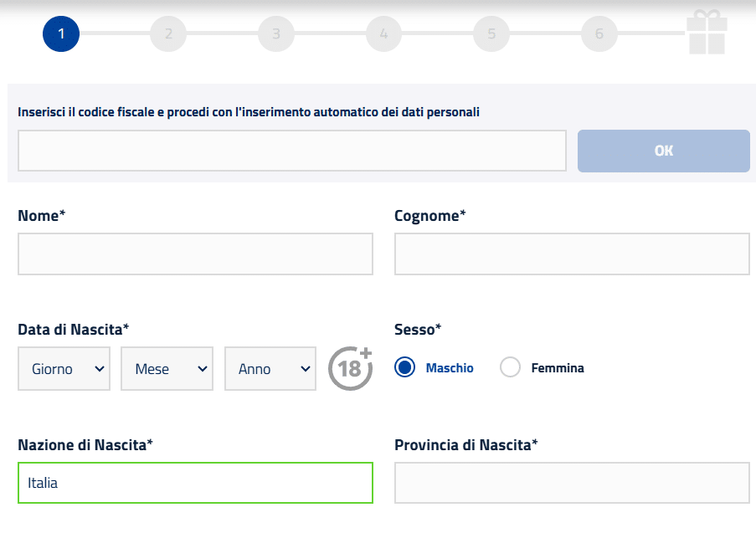Click the 18+ age restriction icon
The image size is (756, 533).
click(349, 368)
